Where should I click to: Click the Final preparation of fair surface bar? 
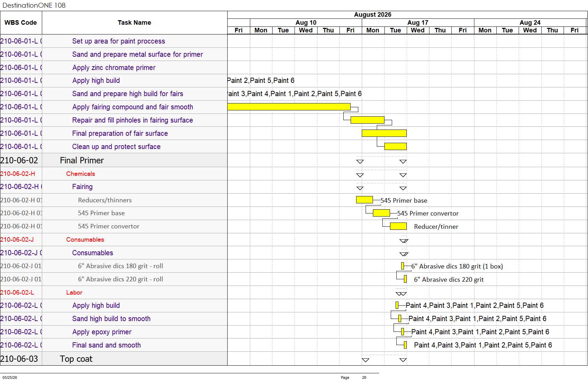[x=384, y=133]
